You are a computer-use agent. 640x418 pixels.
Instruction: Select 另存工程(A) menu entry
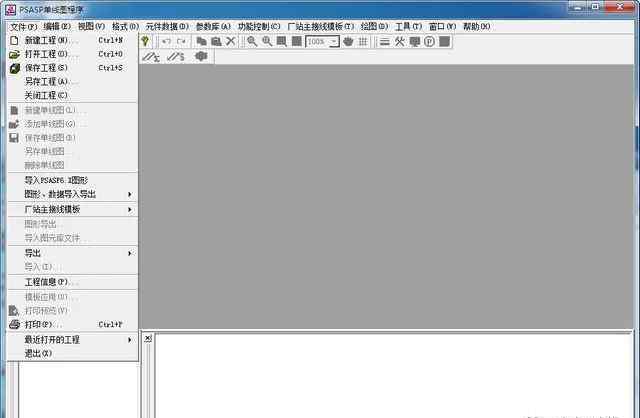(73, 82)
